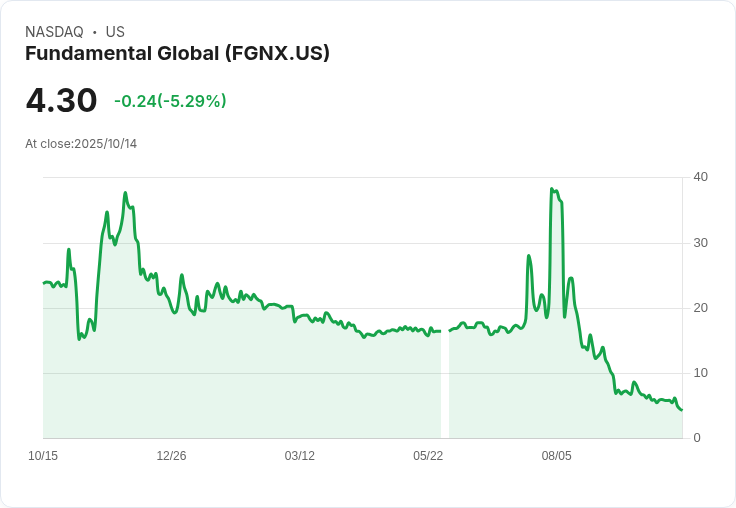Click the final data point of the line
736x508 pixels.
(682, 409)
